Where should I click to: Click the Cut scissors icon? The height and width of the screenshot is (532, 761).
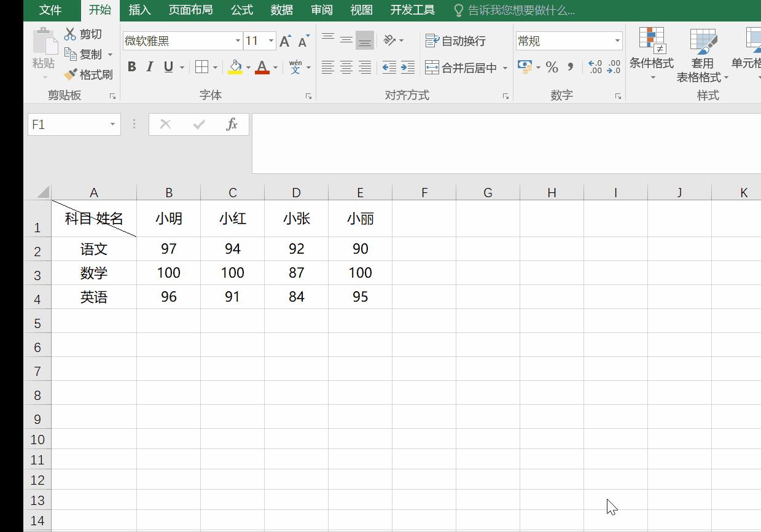71,34
